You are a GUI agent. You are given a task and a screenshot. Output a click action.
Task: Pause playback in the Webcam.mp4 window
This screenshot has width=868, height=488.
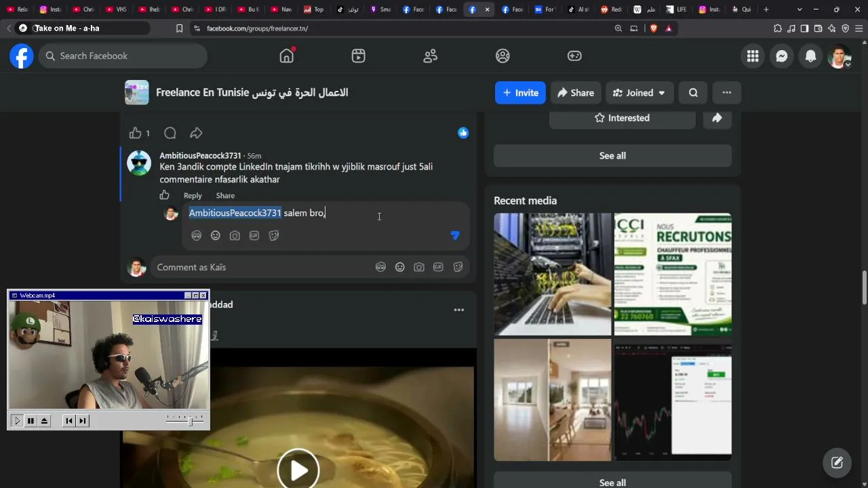tap(31, 421)
